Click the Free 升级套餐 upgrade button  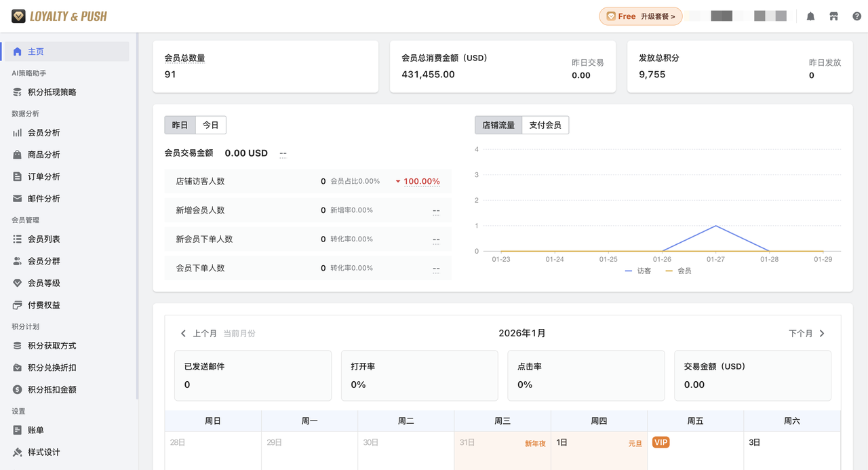[x=640, y=15]
